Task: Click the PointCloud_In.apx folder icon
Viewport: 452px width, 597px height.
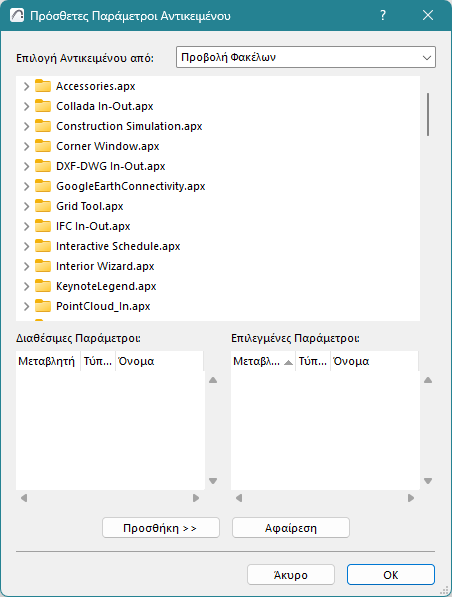Action: [43, 306]
